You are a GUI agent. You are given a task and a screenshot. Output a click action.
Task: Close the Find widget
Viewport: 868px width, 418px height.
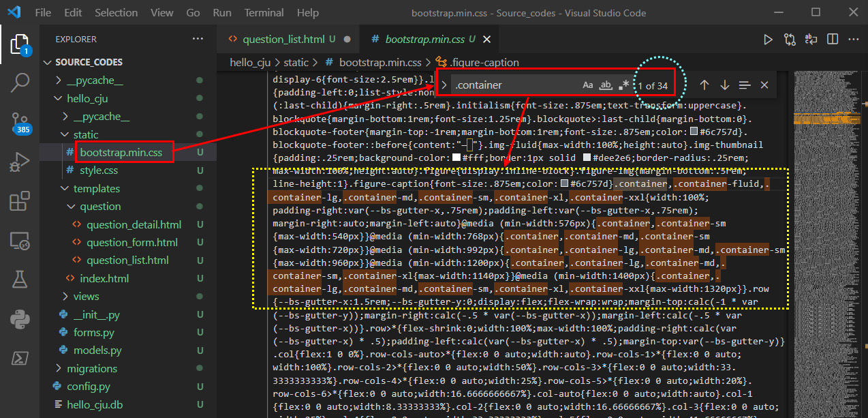tap(764, 85)
